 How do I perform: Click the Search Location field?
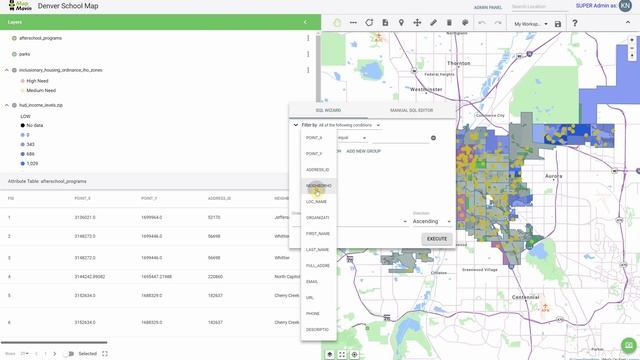point(540,7)
